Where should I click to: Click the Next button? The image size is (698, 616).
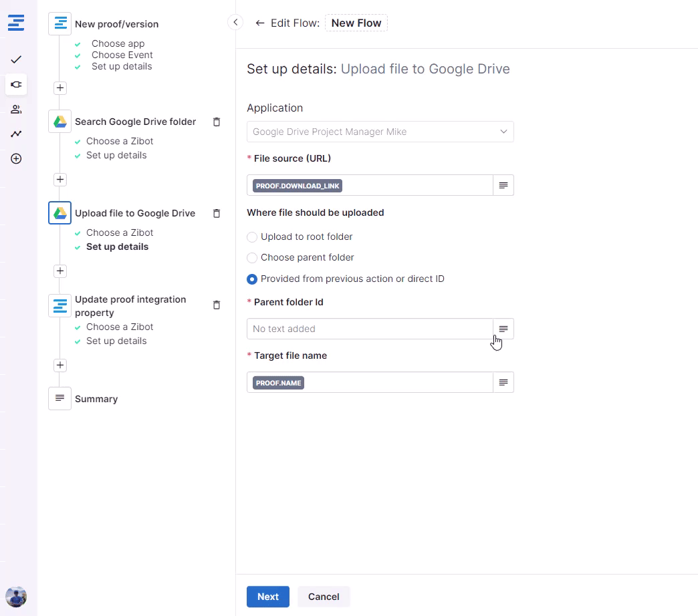coord(267,597)
